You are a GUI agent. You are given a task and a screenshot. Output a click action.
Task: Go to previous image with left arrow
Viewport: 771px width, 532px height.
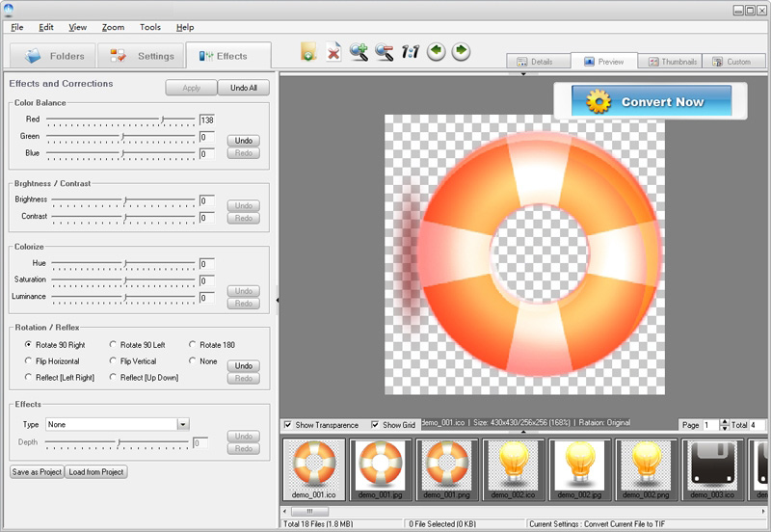(437, 51)
